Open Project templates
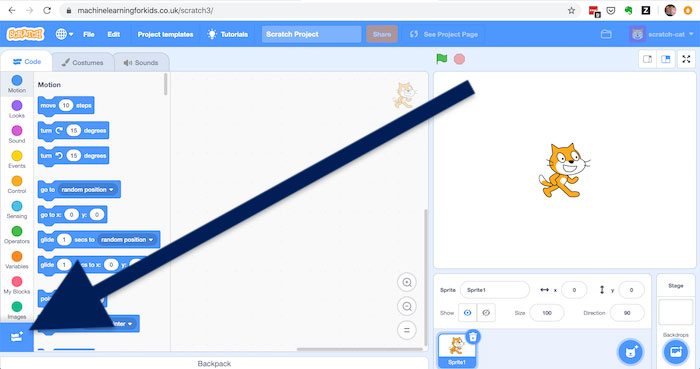Viewport: 700px width, 369px height. [x=165, y=34]
